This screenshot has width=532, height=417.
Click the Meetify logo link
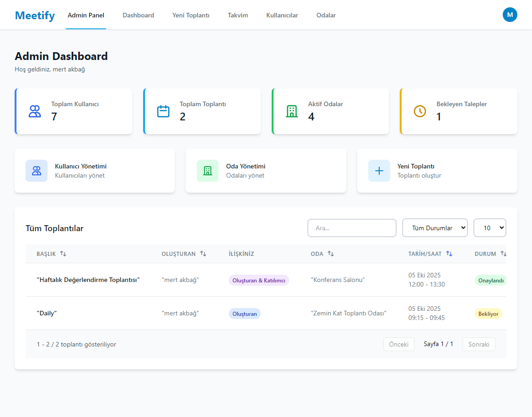(35, 15)
